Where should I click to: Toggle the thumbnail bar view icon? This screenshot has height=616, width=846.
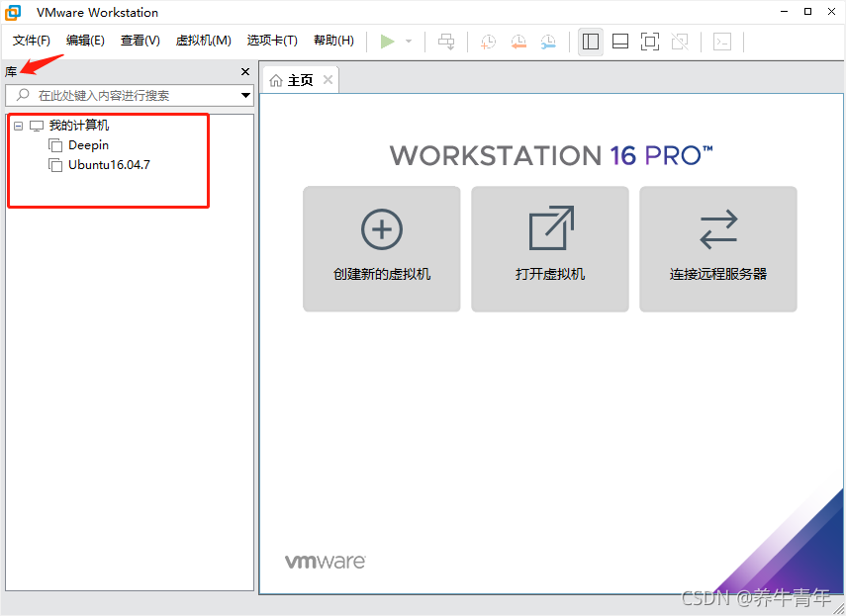click(x=620, y=42)
